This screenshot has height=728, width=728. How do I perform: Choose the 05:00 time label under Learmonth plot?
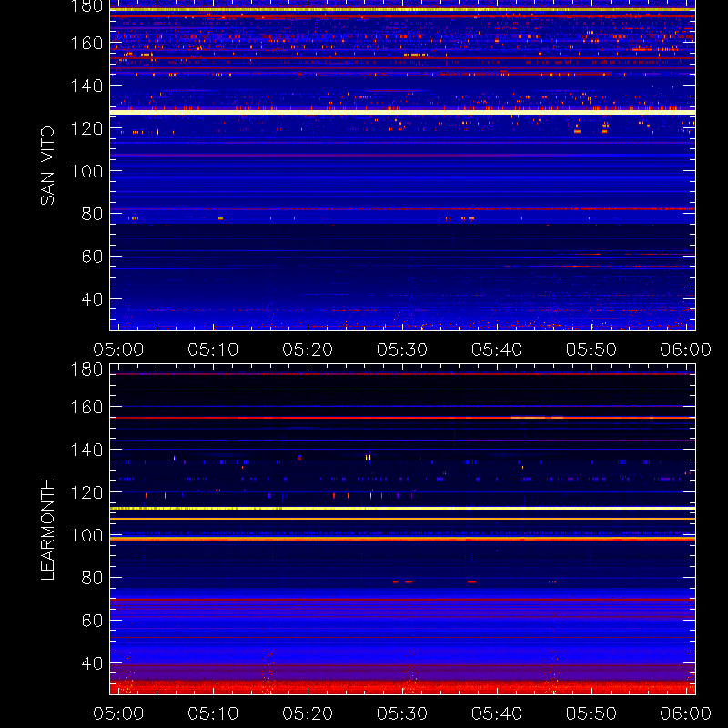pos(118,713)
